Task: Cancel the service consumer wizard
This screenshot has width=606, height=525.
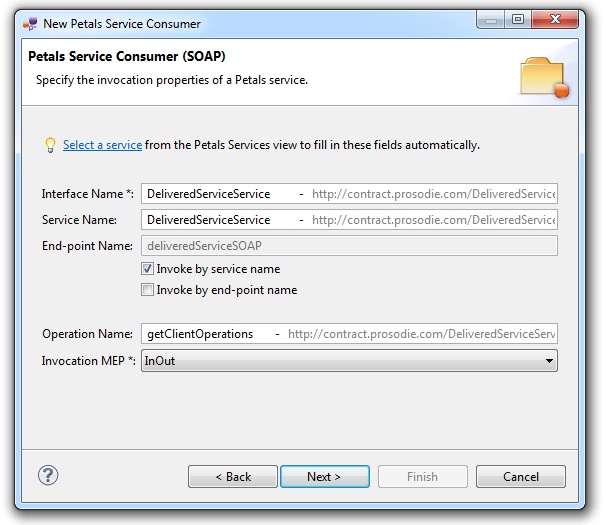Action: (520, 477)
